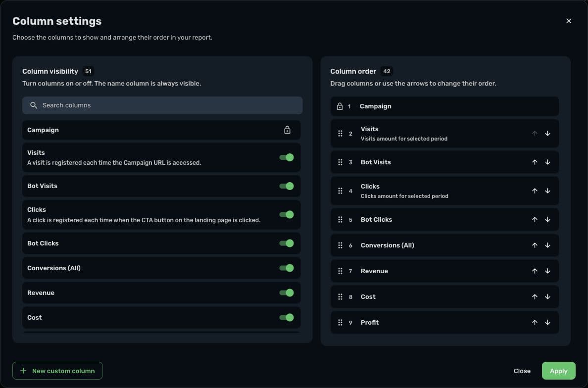The width and height of the screenshot is (588, 388).
Task: Move Visits down with the arrow
Action: coord(547,134)
